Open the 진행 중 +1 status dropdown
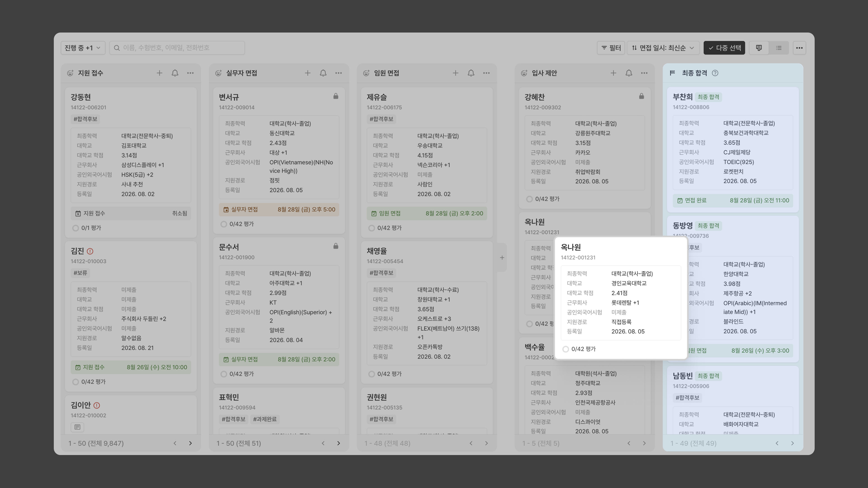 [83, 48]
